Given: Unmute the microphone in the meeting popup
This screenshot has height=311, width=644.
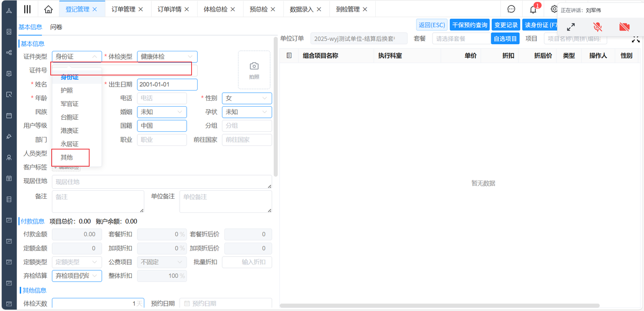Looking at the screenshot, I should [x=598, y=27].
